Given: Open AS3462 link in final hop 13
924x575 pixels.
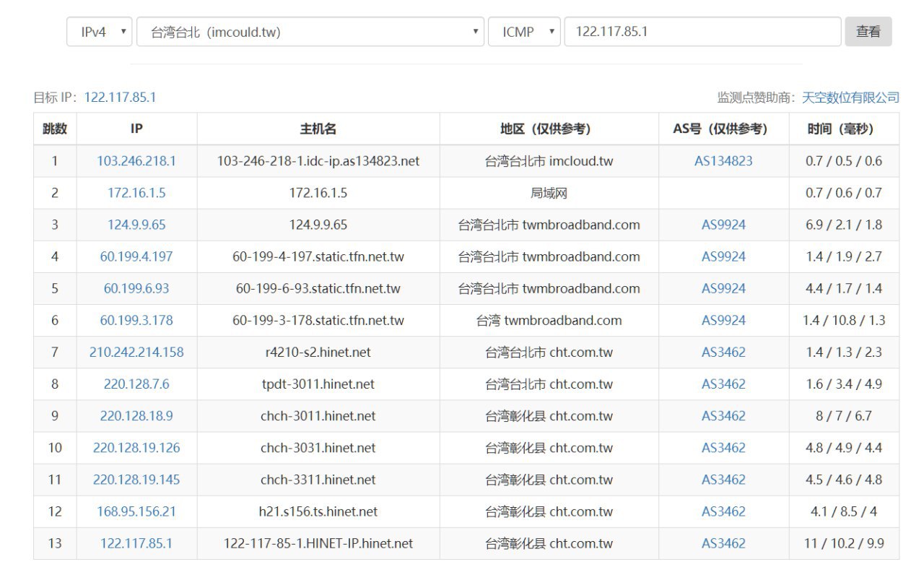Looking at the screenshot, I should 723,543.
